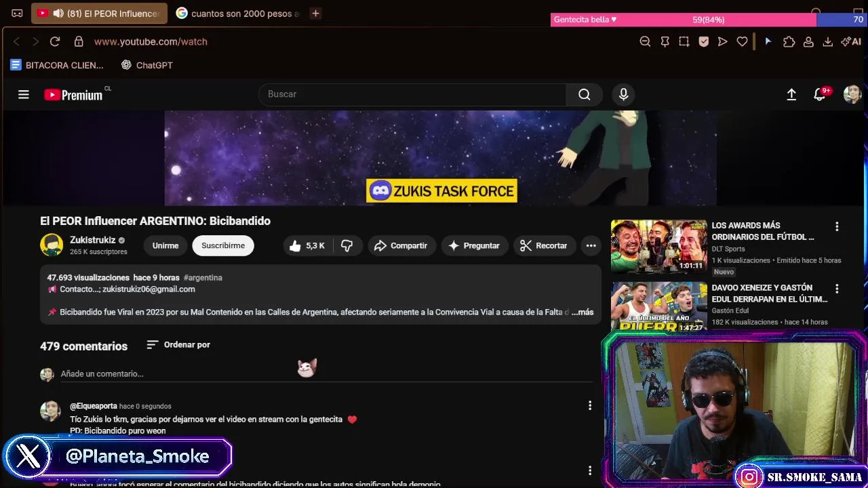This screenshot has width=868, height=488.
Task: Click the #argentina hashtag
Action: tap(203, 278)
